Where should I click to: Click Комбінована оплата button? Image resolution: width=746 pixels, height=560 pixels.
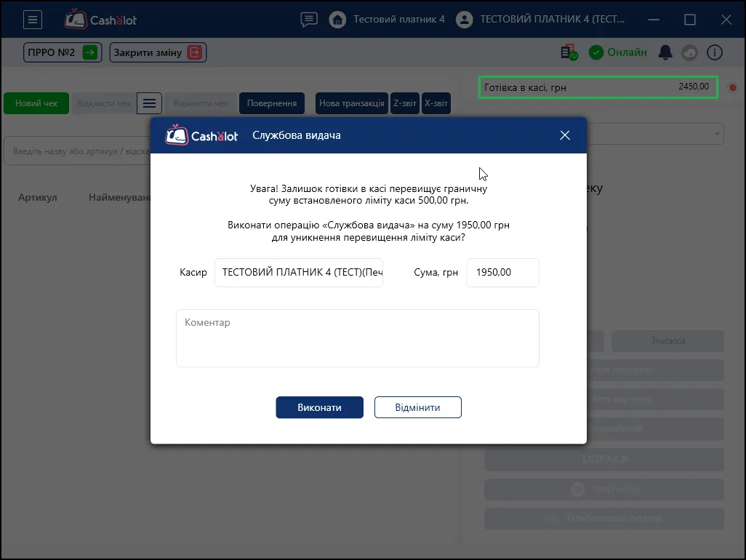pyautogui.click(x=604, y=519)
